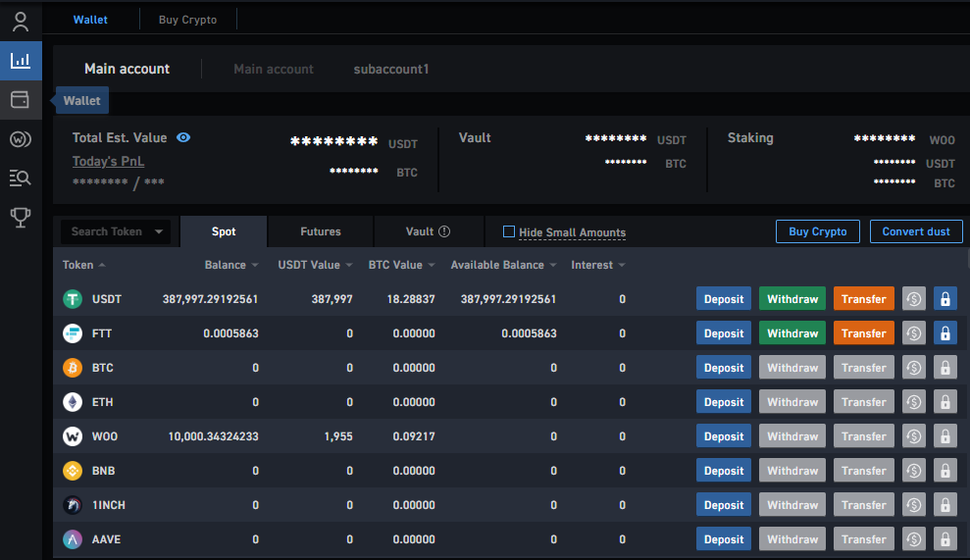Sort by Token column arrow
This screenshot has width=970, height=560.
102,265
